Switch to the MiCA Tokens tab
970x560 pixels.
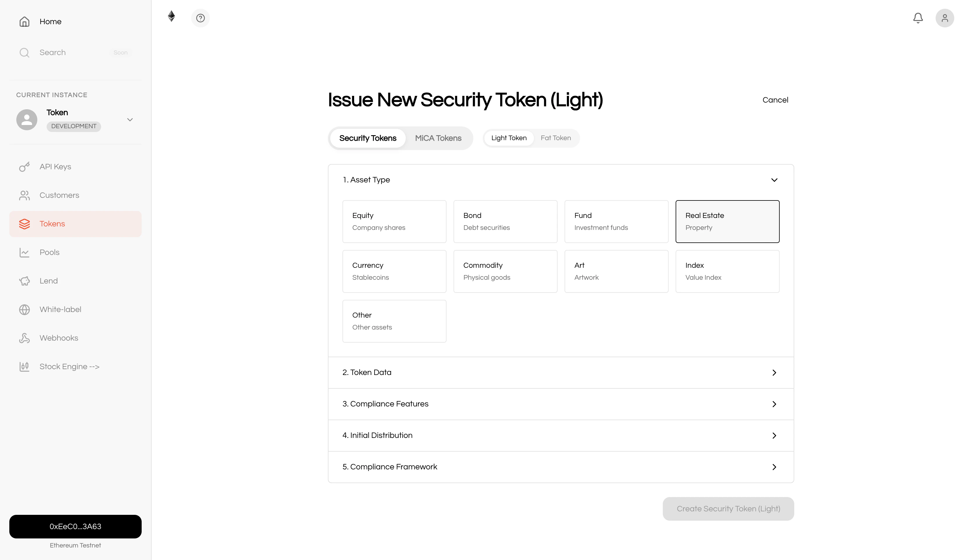coord(438,138)
